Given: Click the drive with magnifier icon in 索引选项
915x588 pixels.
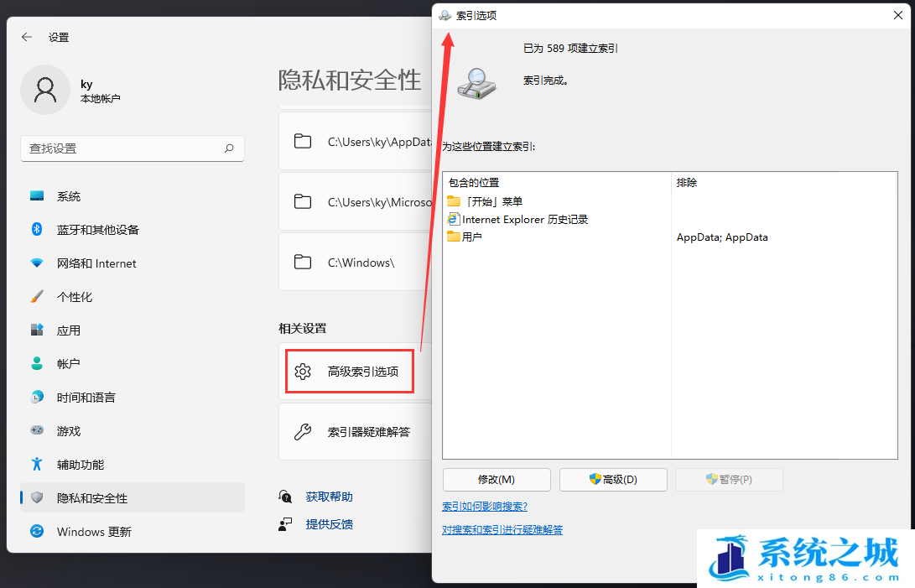Looking at the screenshot, I should [x=476, y=84].
